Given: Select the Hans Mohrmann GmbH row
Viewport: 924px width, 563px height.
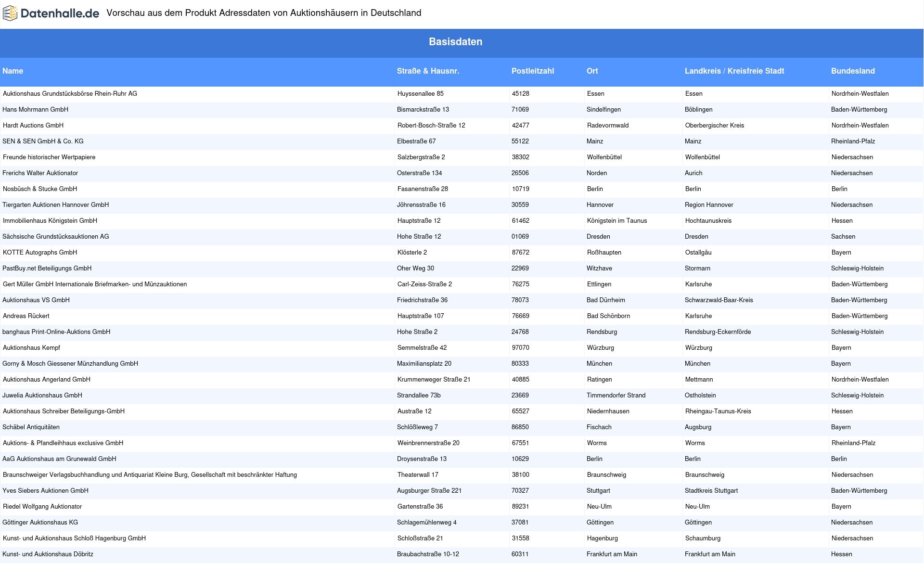Looking at the screenshot, I should [x=36, y=110].
